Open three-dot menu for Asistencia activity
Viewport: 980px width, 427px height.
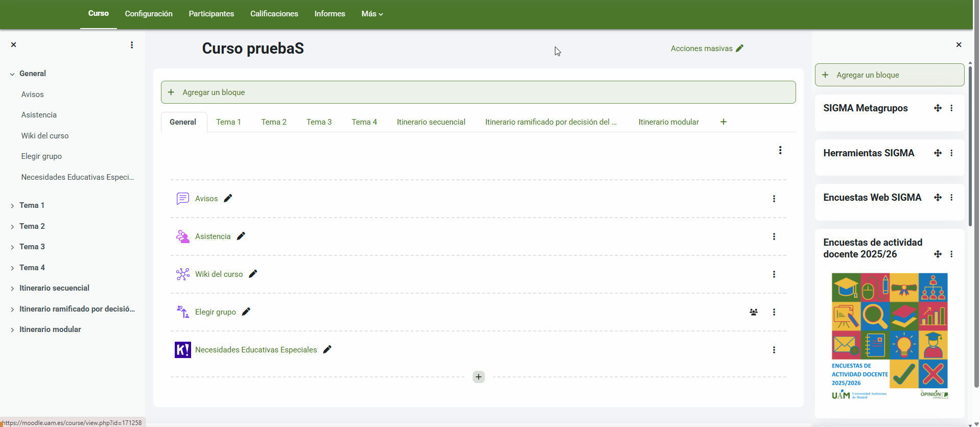[x=774, y=236]
